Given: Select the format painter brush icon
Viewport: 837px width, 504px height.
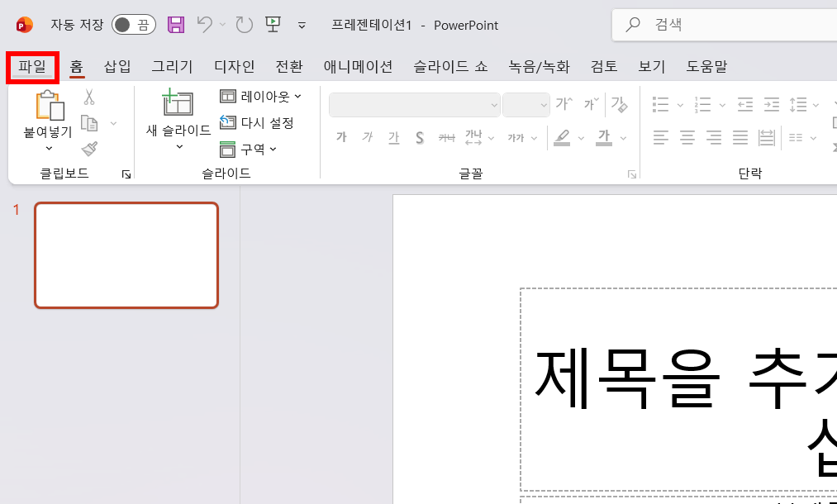Looking at the screenshot, I should [89, 149].
